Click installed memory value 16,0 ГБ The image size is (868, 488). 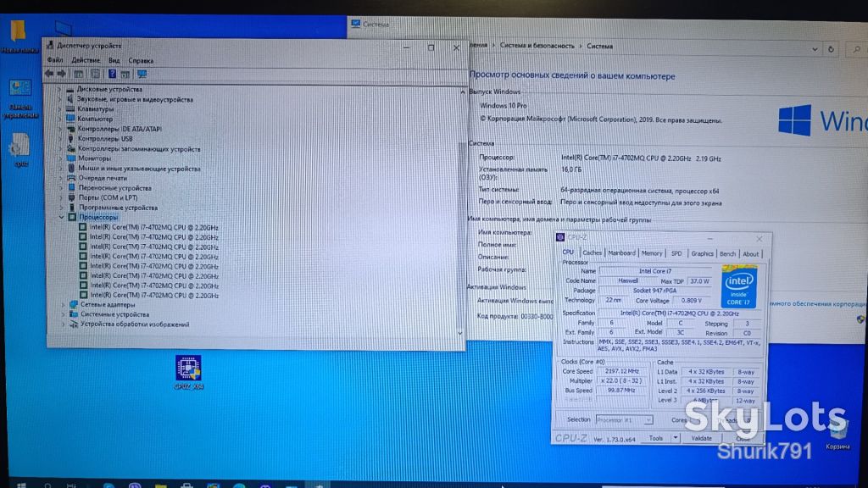click(571, 169)
